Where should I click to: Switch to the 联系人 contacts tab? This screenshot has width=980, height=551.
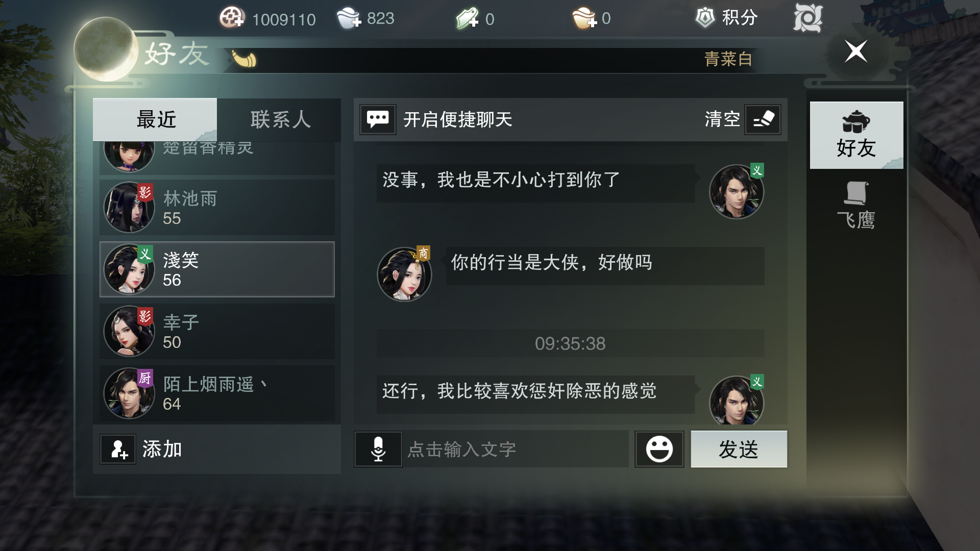click(x=279, y=119)
